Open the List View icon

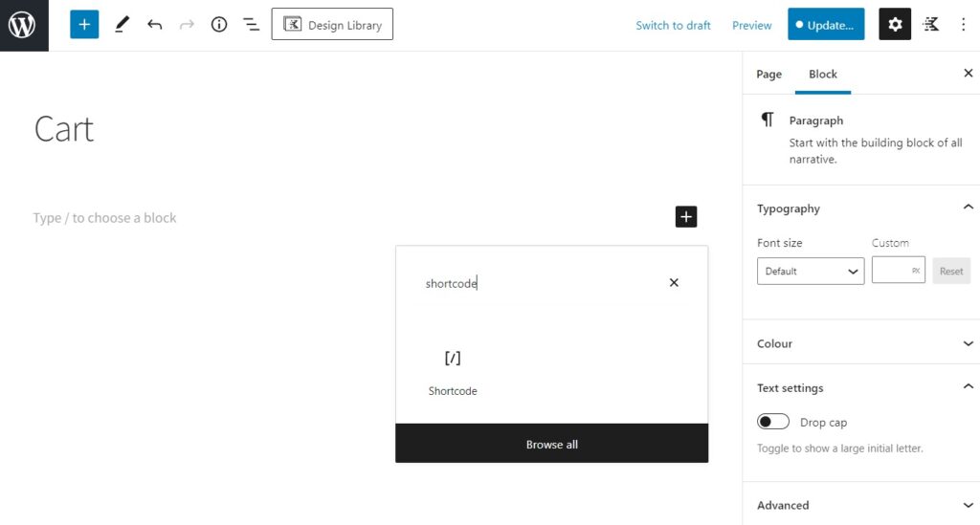(251, 25)
